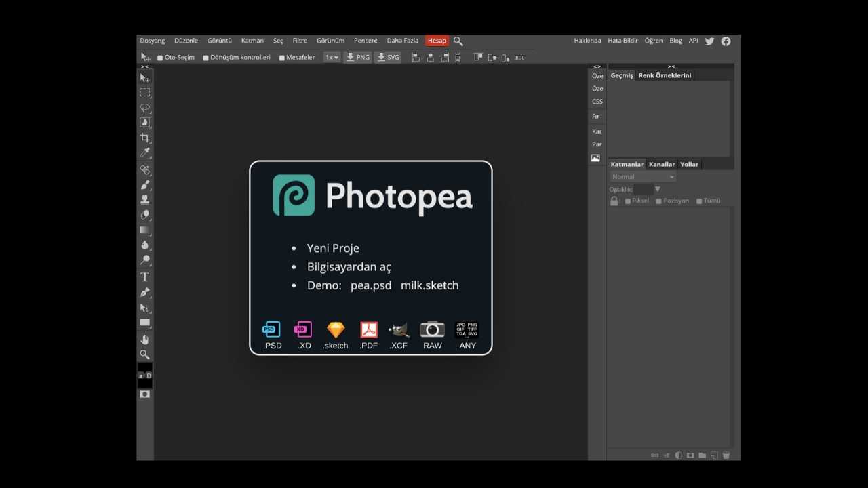Viewport: 868px width, 488px height.
Task: Expand the side panel with <> arrows
Action: click(x=597, y=66)
